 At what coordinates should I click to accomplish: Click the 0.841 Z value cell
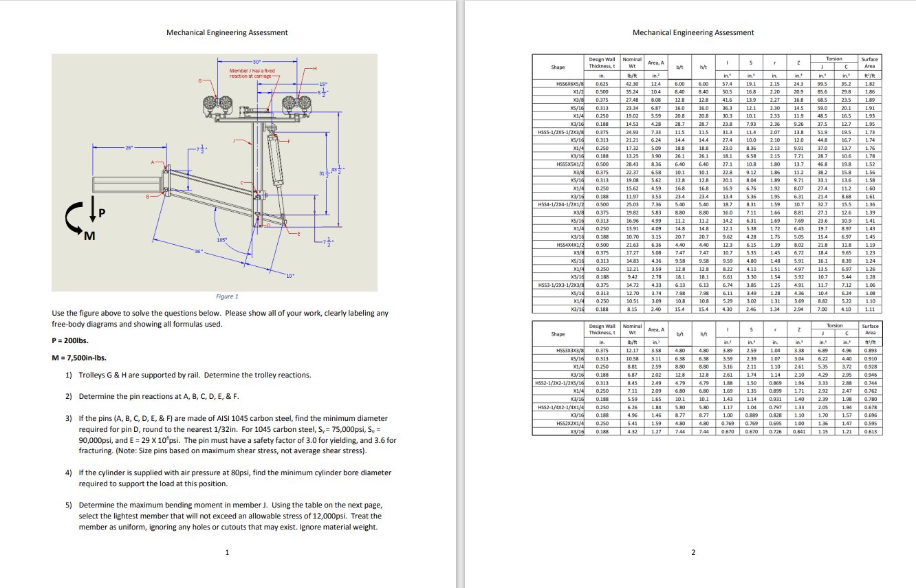pos(798,431)
